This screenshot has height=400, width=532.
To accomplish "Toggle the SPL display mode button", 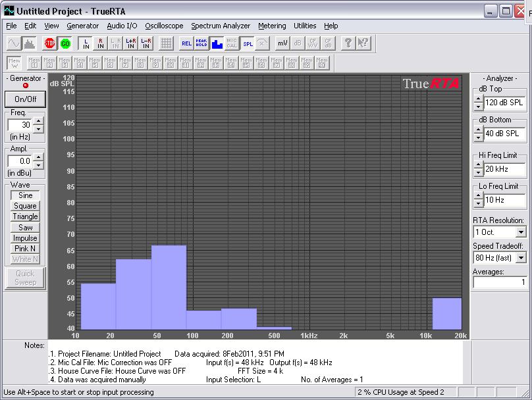I will point(248,43).
